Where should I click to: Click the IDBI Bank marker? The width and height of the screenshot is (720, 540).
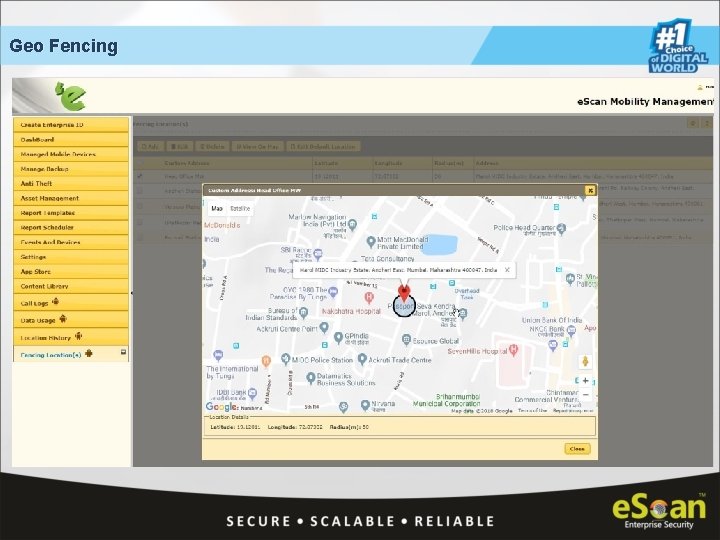(252, 394)
